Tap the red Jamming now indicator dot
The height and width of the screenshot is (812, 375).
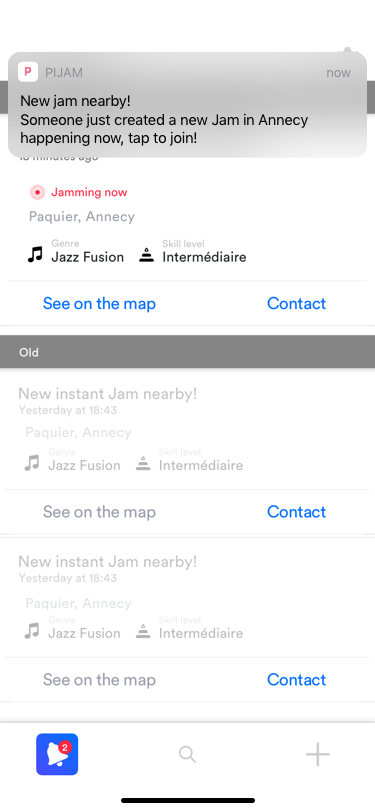[37, 193]
